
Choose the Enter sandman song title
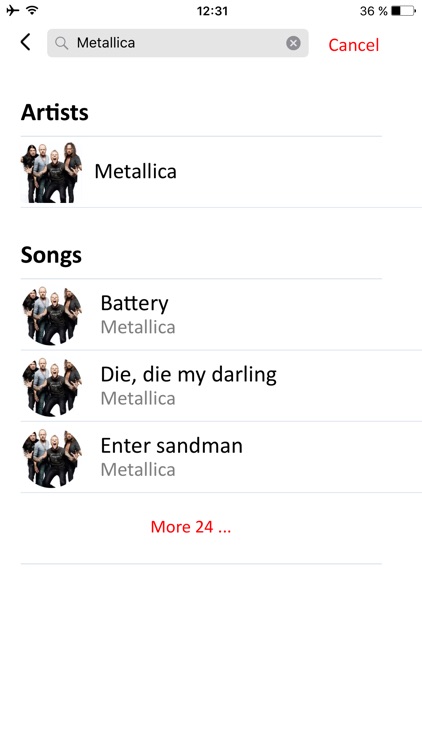pos(171,446)
